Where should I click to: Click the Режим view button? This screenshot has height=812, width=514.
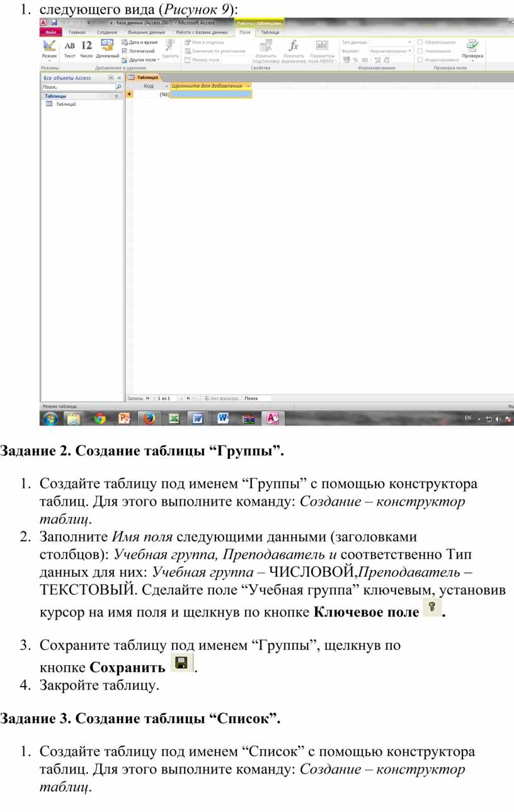[x=49, y=50]
